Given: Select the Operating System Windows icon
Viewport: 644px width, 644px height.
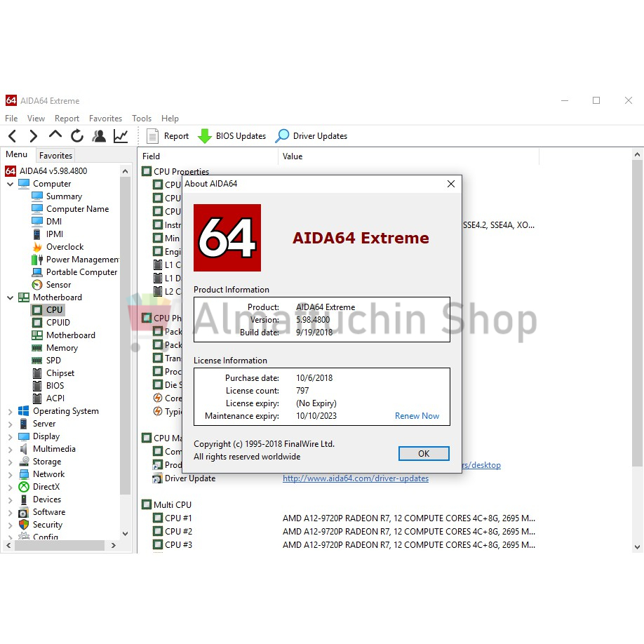Looking at the screenshot, I should pyautogui.click(x=24, y=411).
